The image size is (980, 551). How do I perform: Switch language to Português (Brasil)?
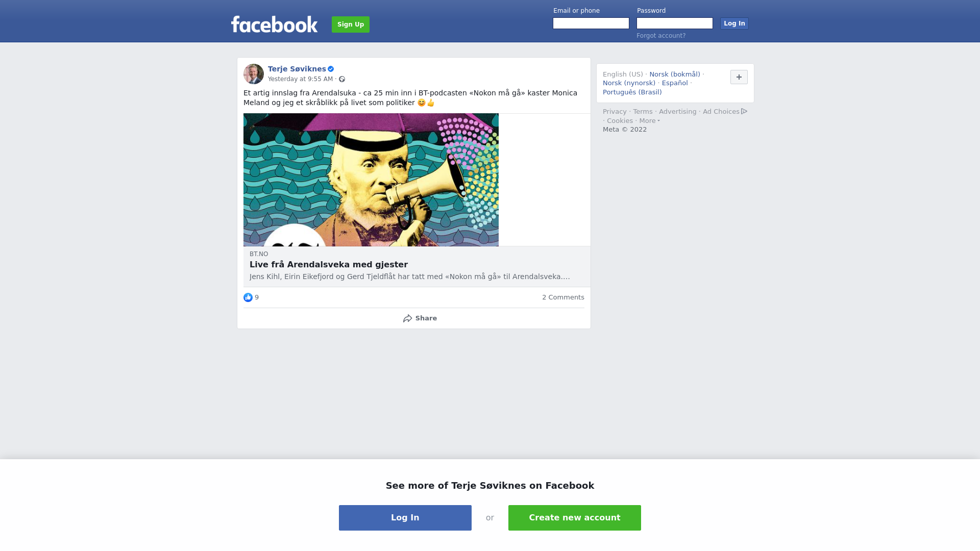(x=632, y=92)
